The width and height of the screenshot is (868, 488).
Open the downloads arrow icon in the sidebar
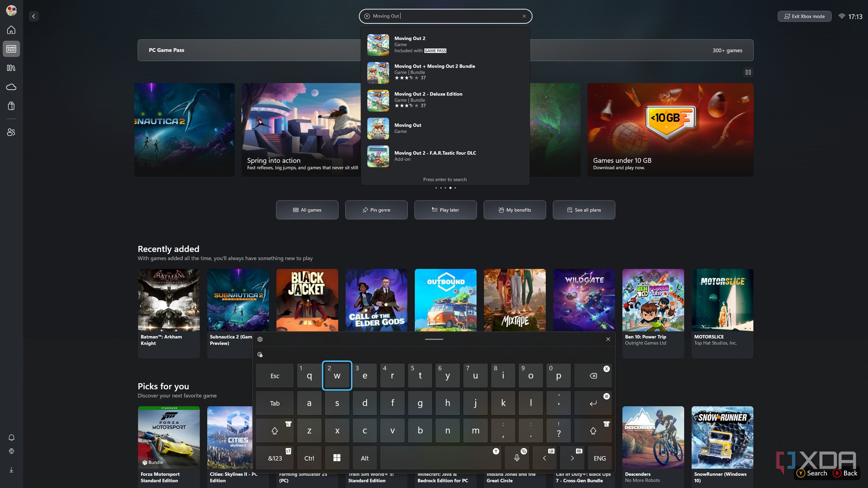(11, 470)
